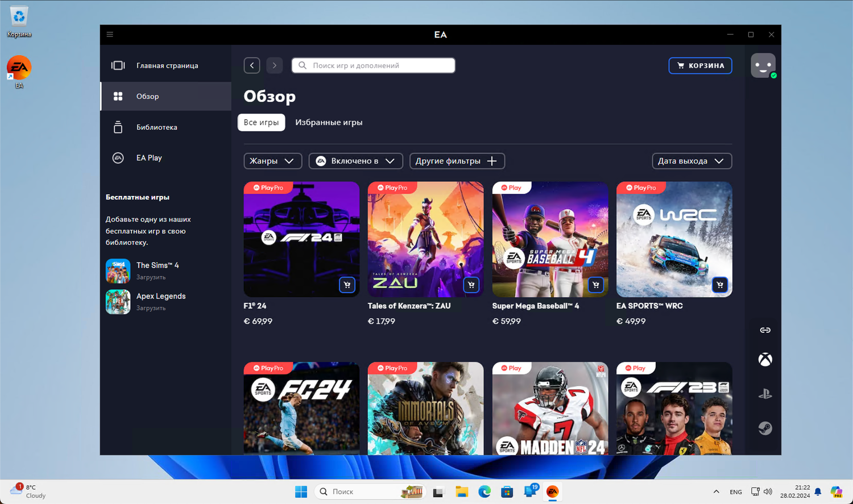Open EA Play section in sidebar
Screen dimensions: 853x504
[166, 157]
